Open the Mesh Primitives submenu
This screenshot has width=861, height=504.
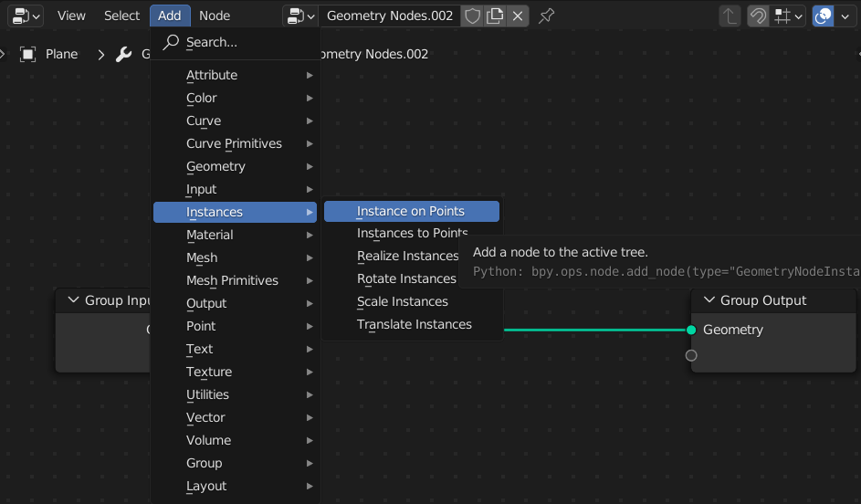click(x=233, y=280)
